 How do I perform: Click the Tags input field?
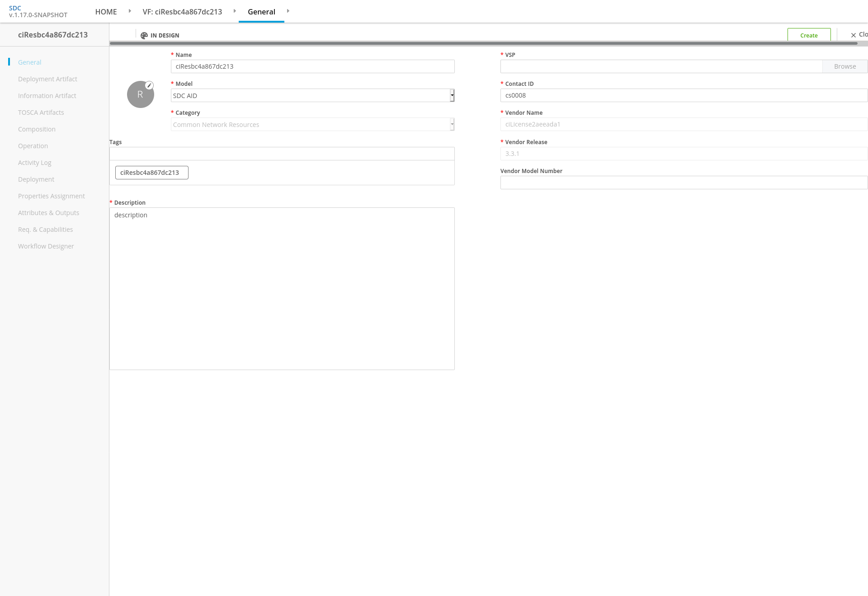click(282, 154)
